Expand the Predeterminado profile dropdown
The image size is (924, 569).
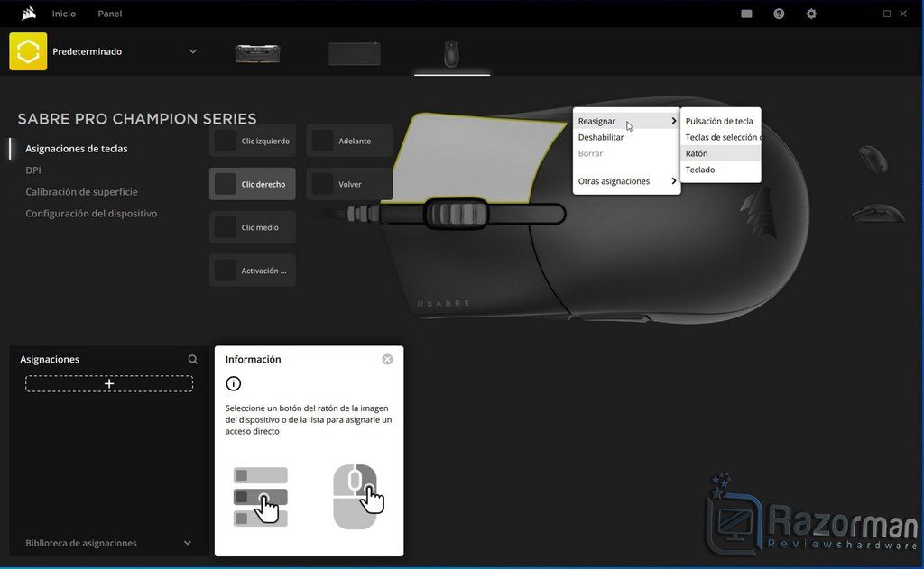[x=193, y=51]
